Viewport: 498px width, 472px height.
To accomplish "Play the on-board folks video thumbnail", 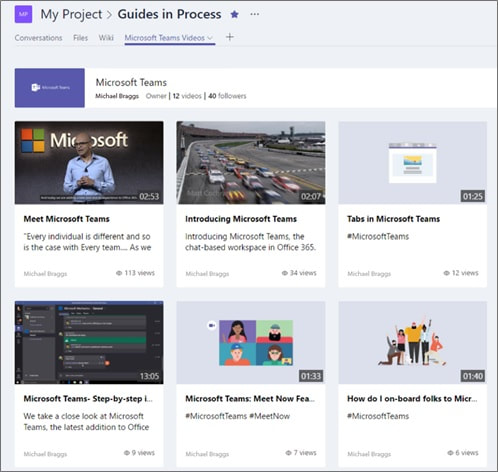I will (413, 343).
